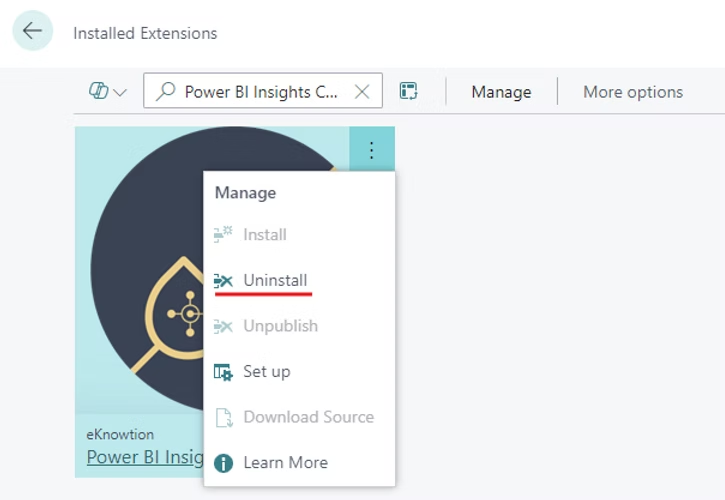
Task: Click the Download Source document icon
Action: point(224,417)
